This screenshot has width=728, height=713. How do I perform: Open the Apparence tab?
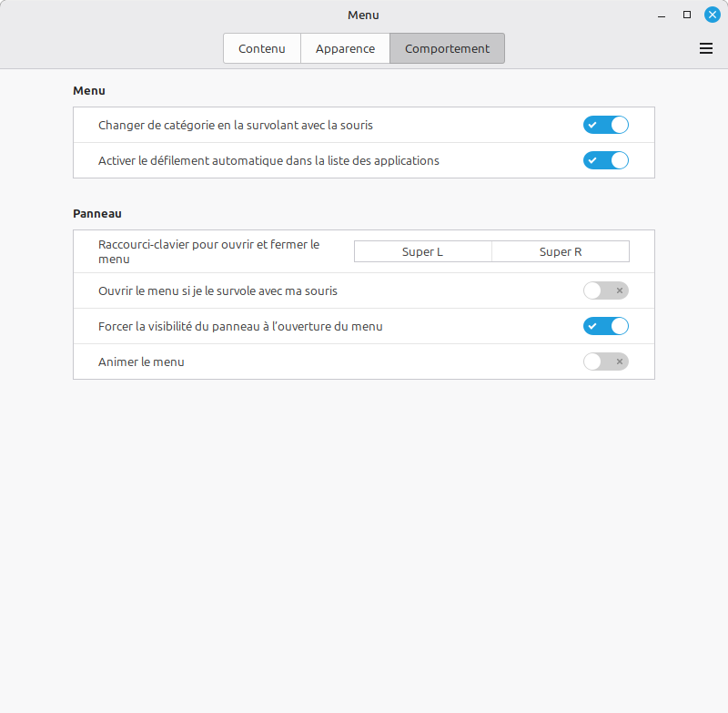345,49
